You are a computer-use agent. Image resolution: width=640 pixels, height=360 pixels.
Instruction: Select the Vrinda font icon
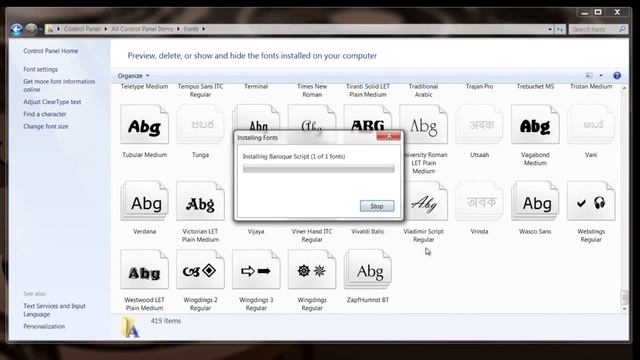[x=479, y=201]
